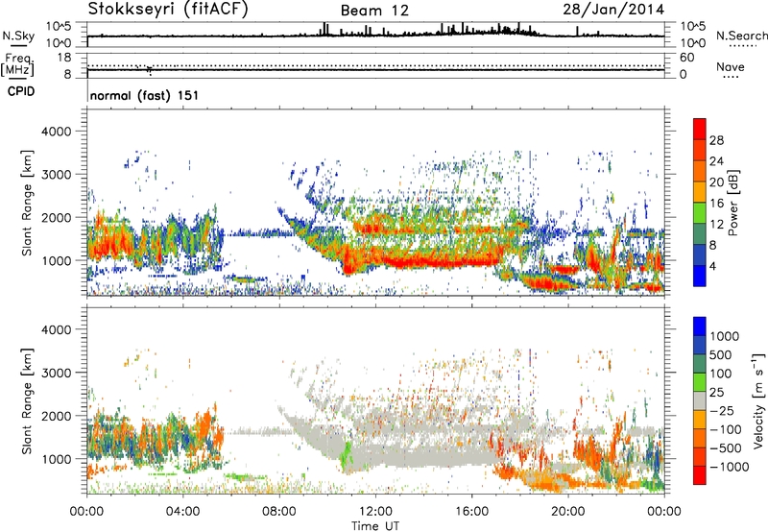The image size is (768, 532).
Task: Click the 12:00 time tick label
Action: coord(375,512)
